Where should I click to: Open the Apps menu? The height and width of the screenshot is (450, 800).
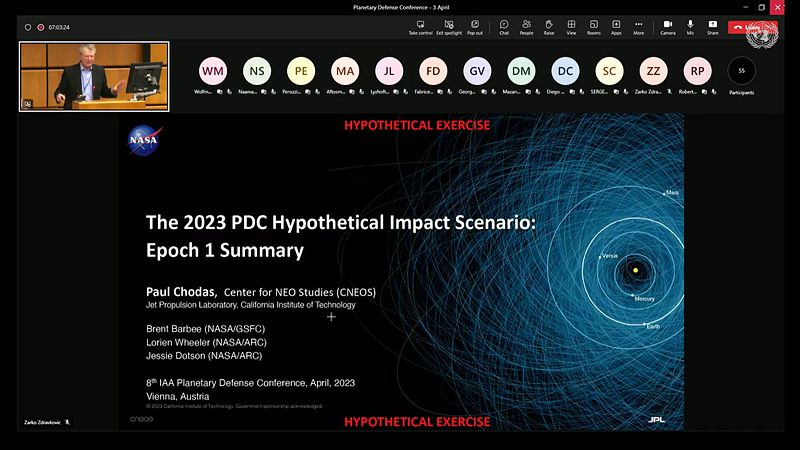616,27
